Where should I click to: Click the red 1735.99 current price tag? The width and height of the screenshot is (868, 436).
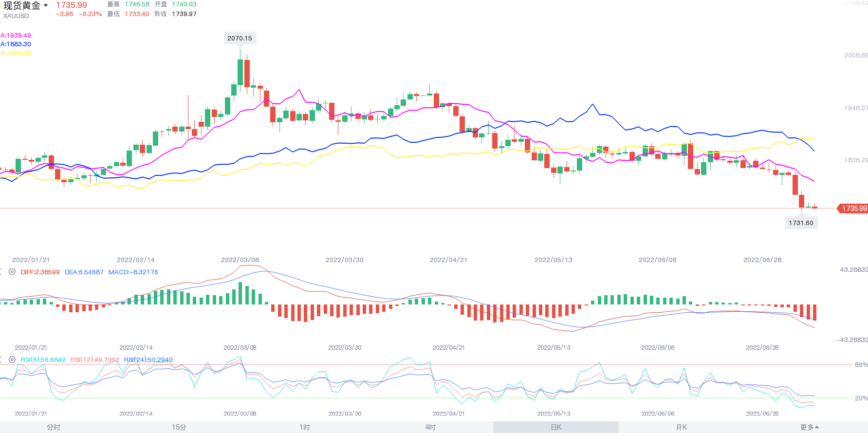(853, 209)
